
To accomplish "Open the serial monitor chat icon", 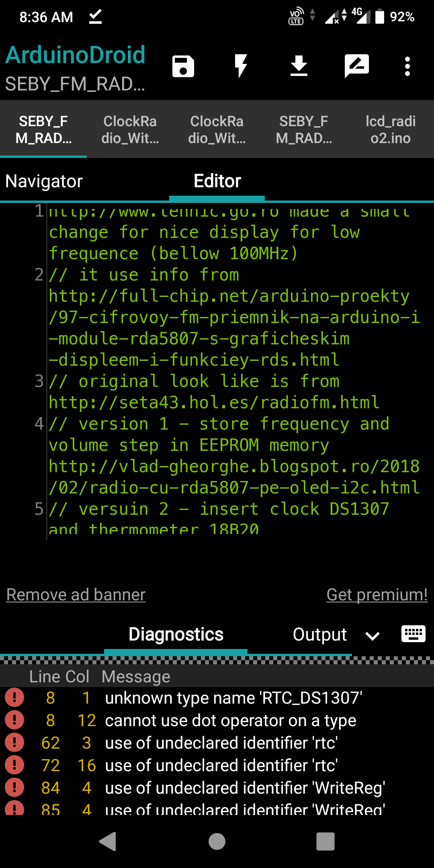I will click(356, 66).
